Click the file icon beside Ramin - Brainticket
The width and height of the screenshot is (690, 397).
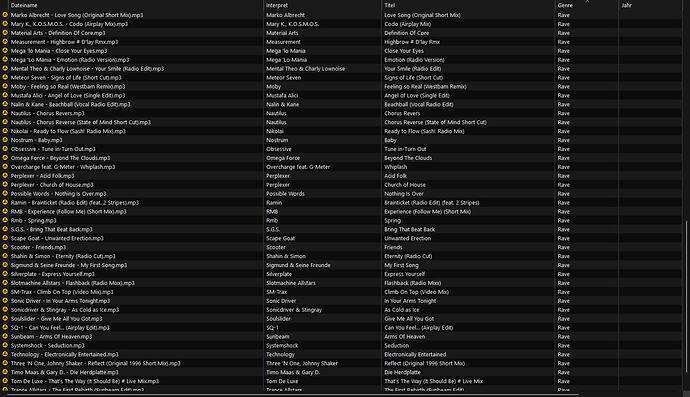click(5, 202)
